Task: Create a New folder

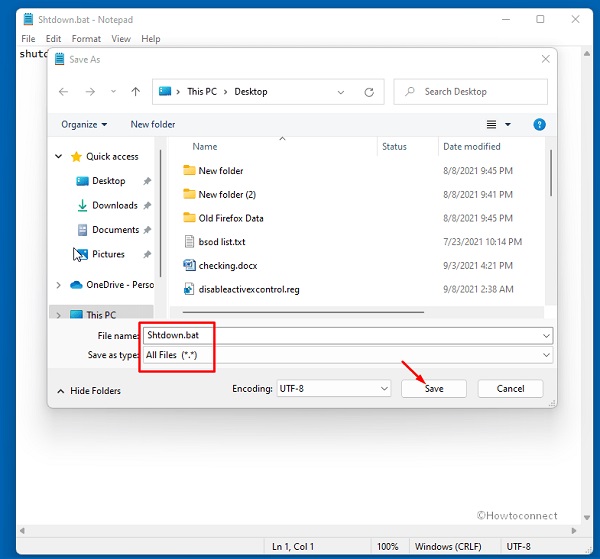Action: 153,124
